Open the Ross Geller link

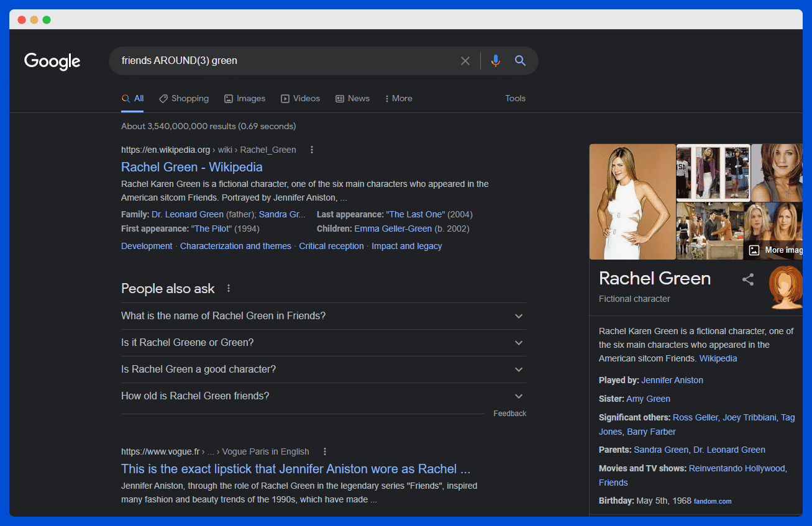coord(695,417)
